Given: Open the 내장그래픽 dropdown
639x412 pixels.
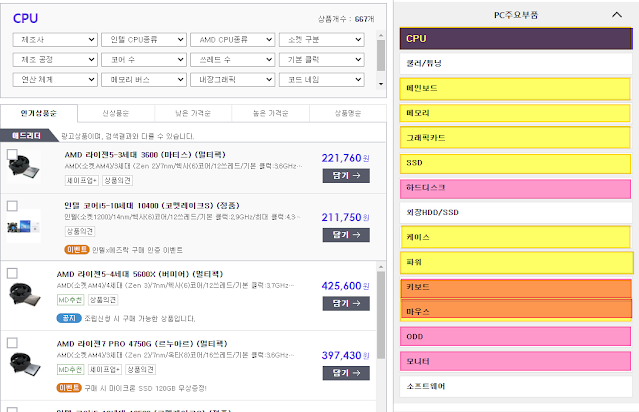Looking at the screenshot, I should point(233,79).
